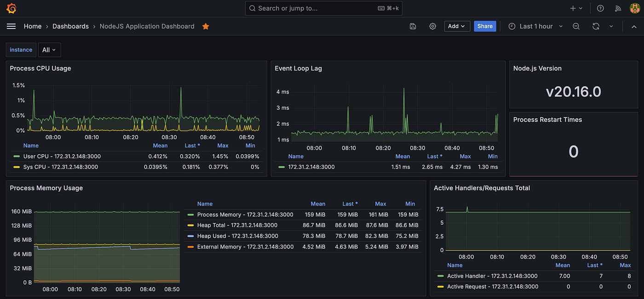Refresh the dashboard with the refresh icon
The width and height of the screenshot is (644, 299).
(596, 26)
